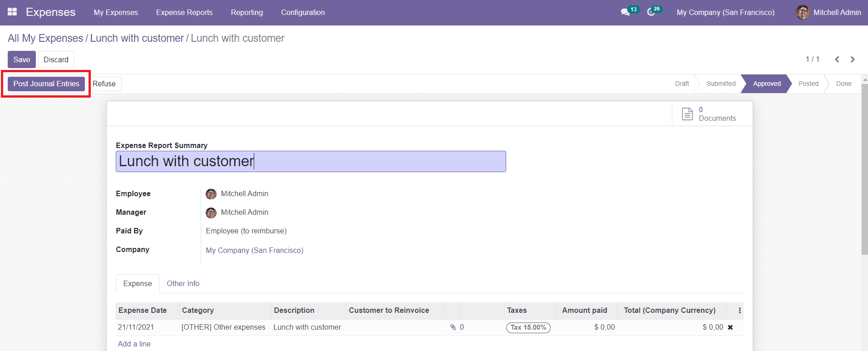Delete the expense line with X icon
The image size is (868, 351).
point(730,327)
